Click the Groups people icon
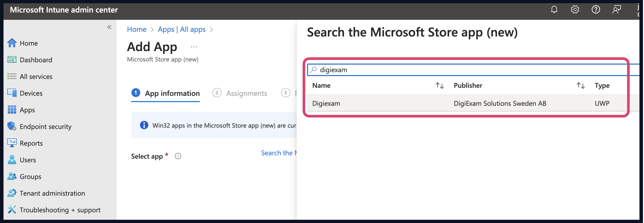Image resolution: width=644 pixels, height=223 pixels. click(12, 176)
